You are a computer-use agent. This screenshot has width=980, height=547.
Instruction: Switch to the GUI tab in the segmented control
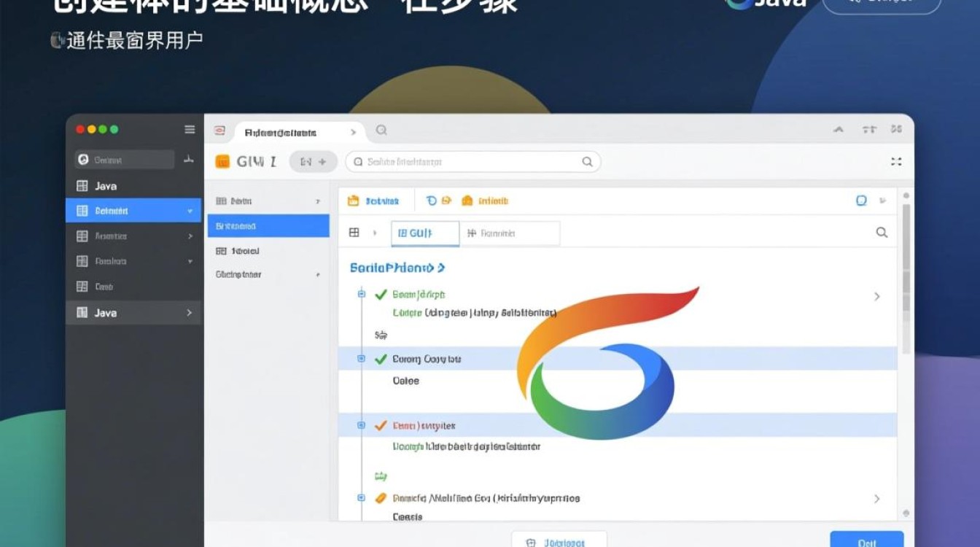424,233
